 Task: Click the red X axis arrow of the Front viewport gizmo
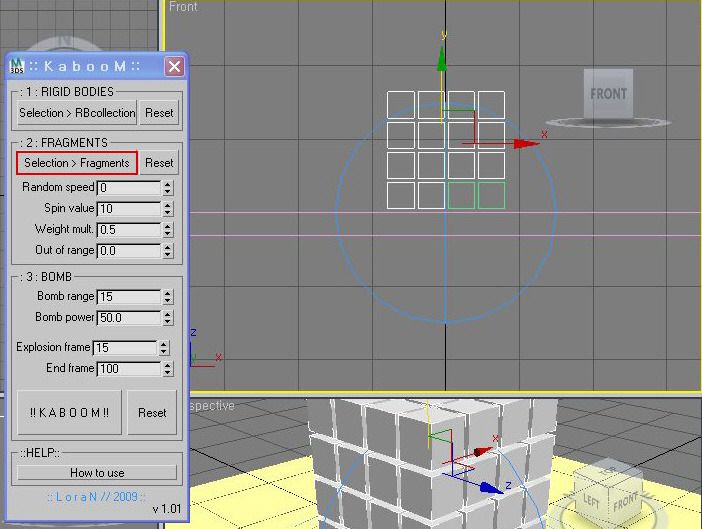click(526, 144)
